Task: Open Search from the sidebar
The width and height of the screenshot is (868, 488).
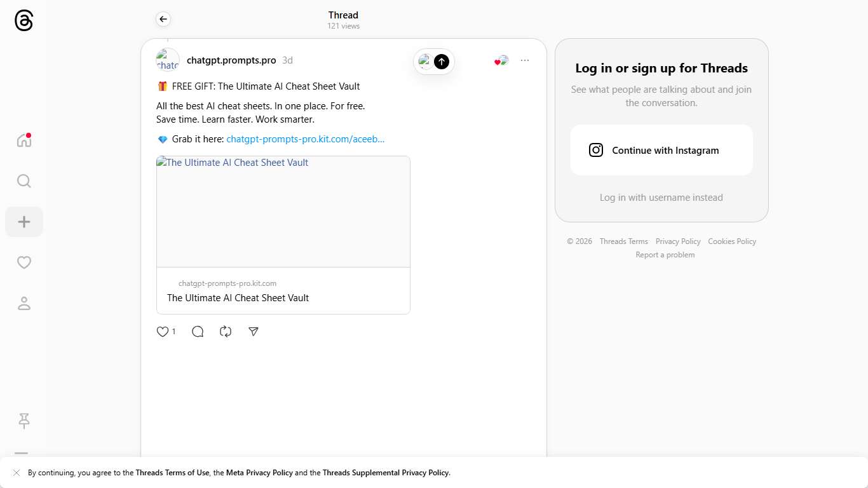Action: tap(24, 181)
